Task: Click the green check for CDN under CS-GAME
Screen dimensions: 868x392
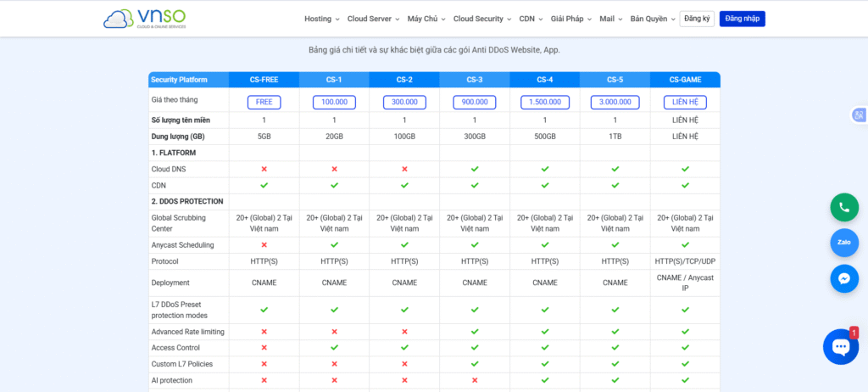Action: click(685, 185)
